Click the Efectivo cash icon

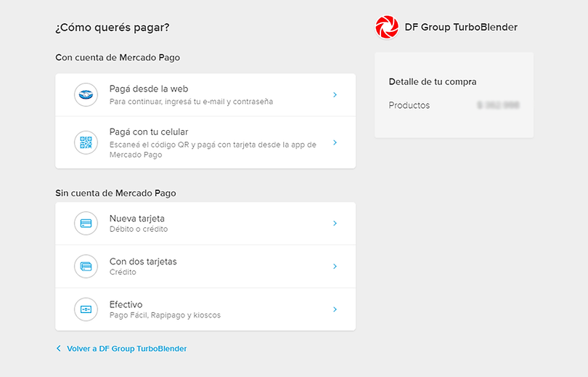86,309
